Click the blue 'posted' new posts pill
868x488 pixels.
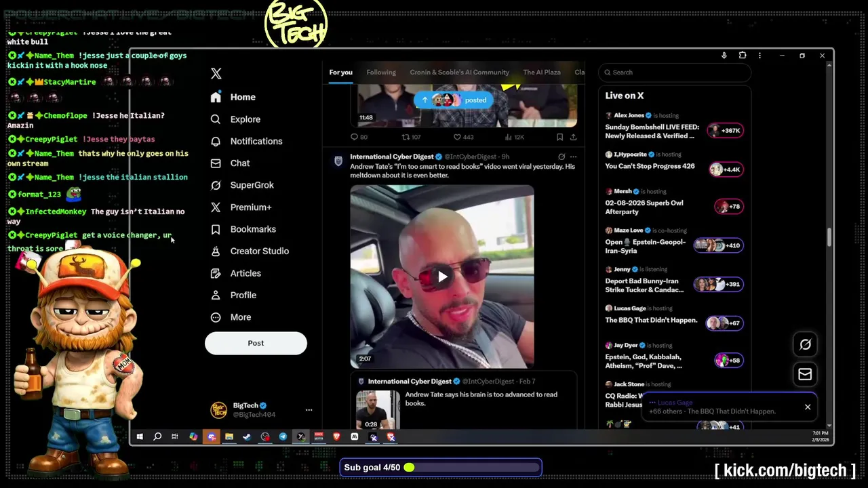click(454, 100)
